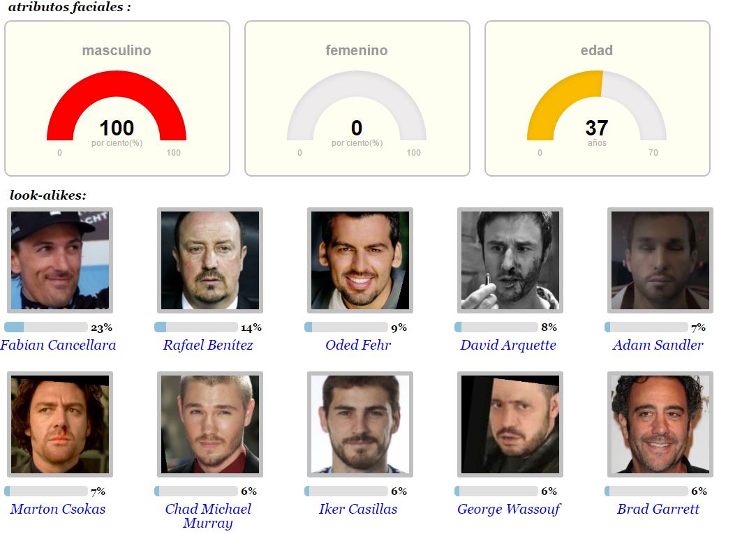Screen dimensions: 756x534
Task: Open the David Arquette link
Action: click(x=508, y=345)
